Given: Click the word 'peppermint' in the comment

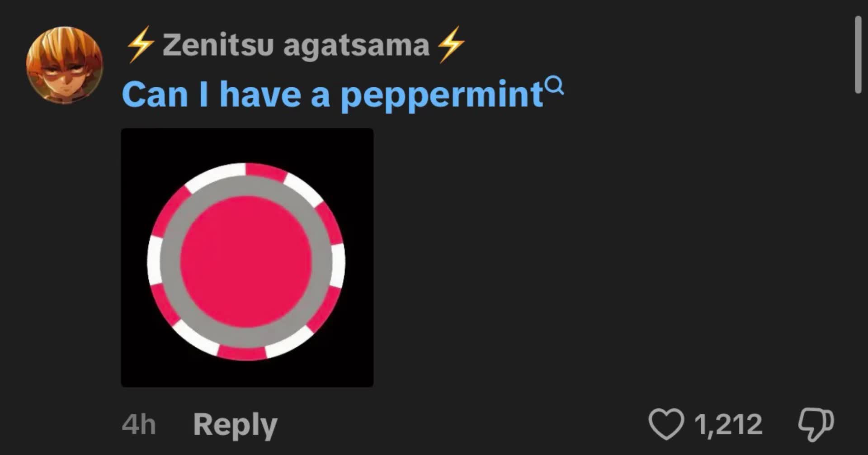Looking at the screenshot, I should pyautogui.click(x=442, y=96).
